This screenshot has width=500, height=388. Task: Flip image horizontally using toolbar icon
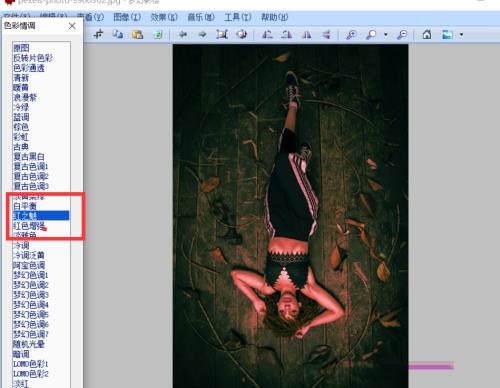point(306,34)
